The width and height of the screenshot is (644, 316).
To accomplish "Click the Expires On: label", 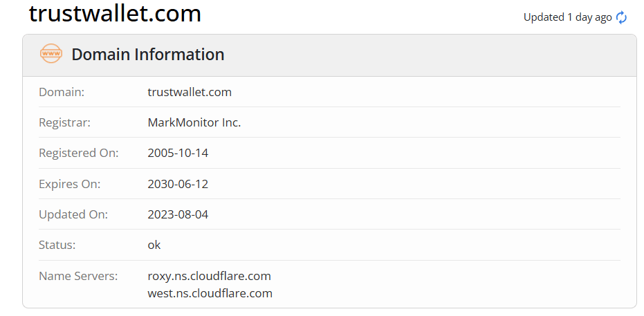I will coord(69,184).
